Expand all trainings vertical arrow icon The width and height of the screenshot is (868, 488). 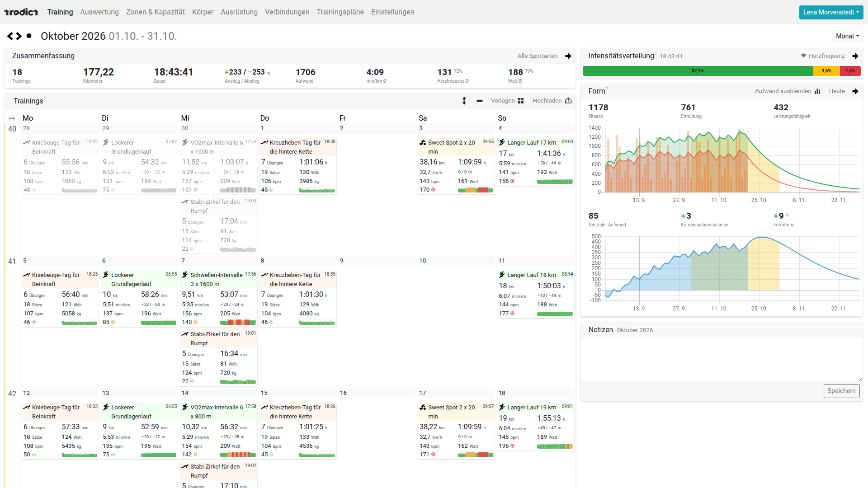coord(464,101)
